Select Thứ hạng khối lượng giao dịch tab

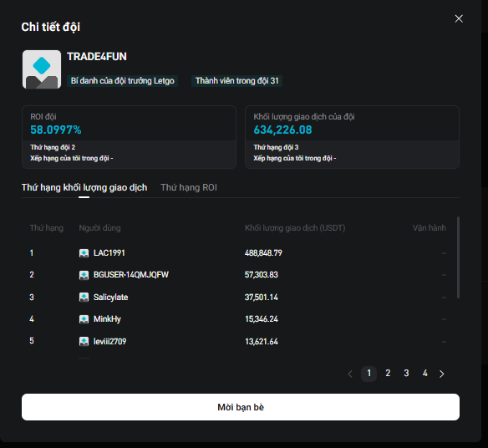pyautogui.click(x=84, y=187)
